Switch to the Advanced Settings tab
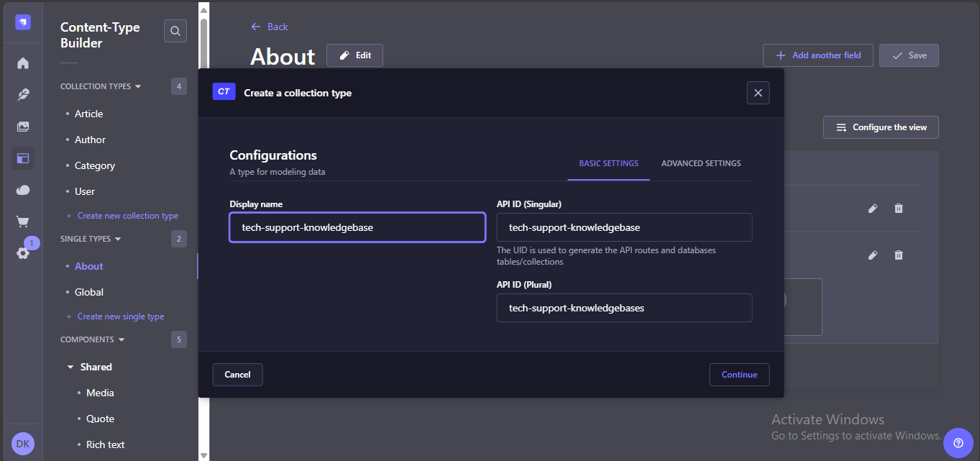980x461 pixels. (700, 163)
